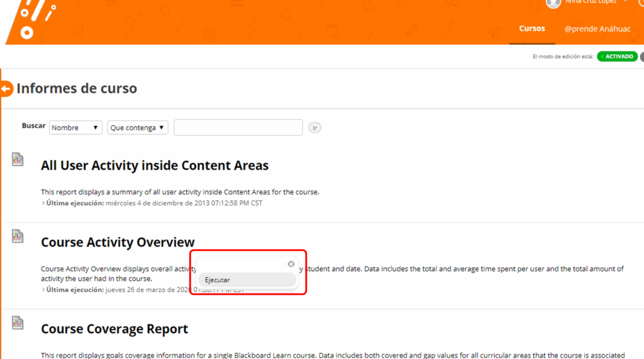This screenshot has height=359, width=644.
Task: Click the Course Coverage Report chart icon
Action: pyautogui.click(x=18, y=323)
